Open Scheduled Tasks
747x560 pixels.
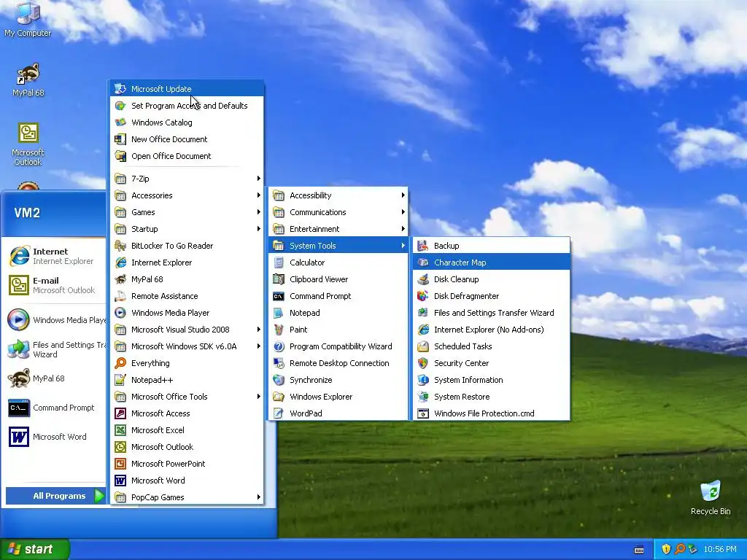click(491, 346)
